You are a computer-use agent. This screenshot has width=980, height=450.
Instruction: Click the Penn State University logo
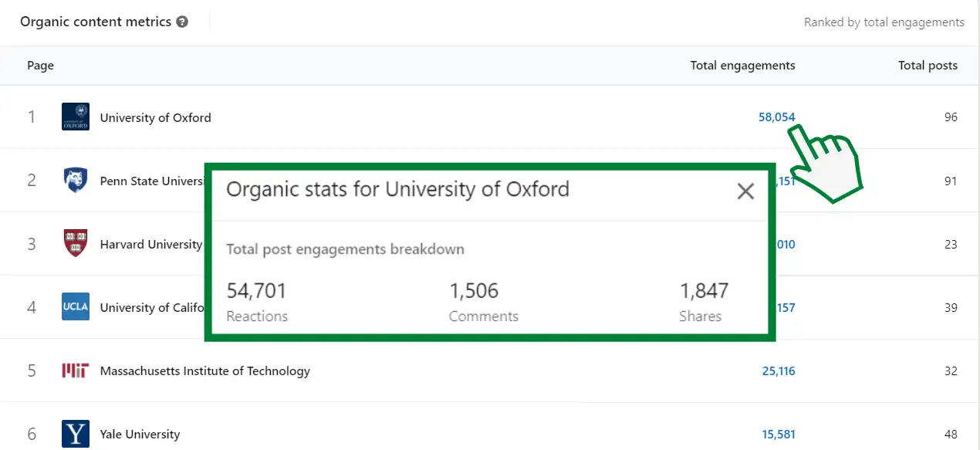[76, 181]
